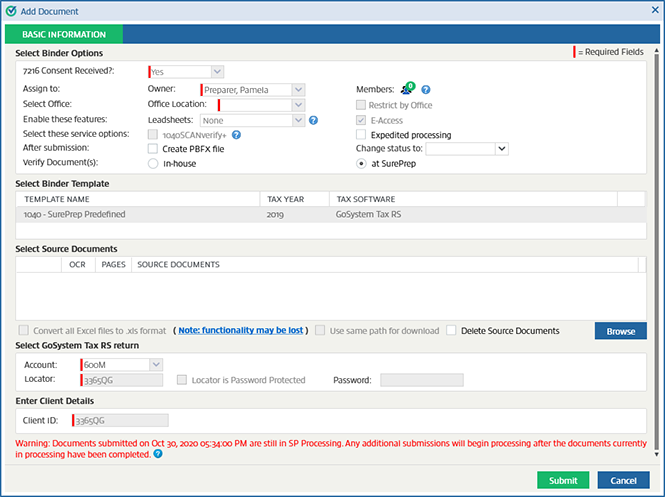Image resolution: width=665 pixels, height=497 pixels.
Task: Open help icon after the warning message
Action: coord(158,454)
